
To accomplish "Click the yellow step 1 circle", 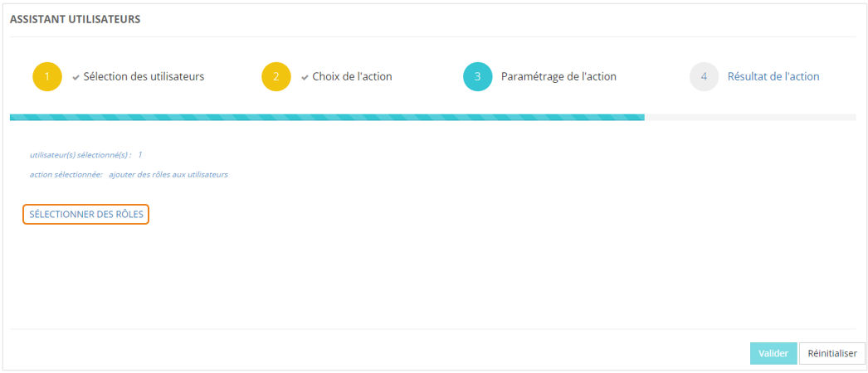I will [47, 76].
